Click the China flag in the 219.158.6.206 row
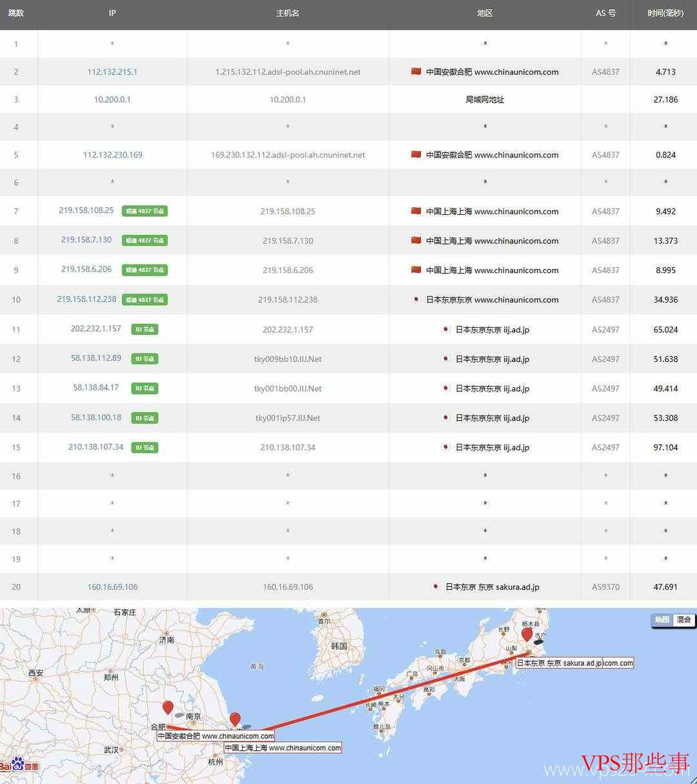Image resolution: width=697 pixels, height=784 pixels. [416, 270]
